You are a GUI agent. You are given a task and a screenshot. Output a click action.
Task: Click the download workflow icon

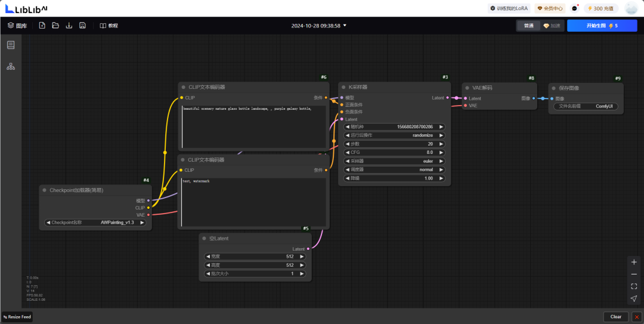coord(69,26)
